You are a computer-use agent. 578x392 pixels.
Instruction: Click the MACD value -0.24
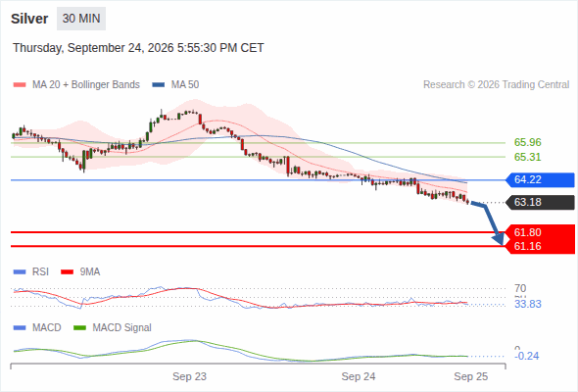tap(527, 356)
